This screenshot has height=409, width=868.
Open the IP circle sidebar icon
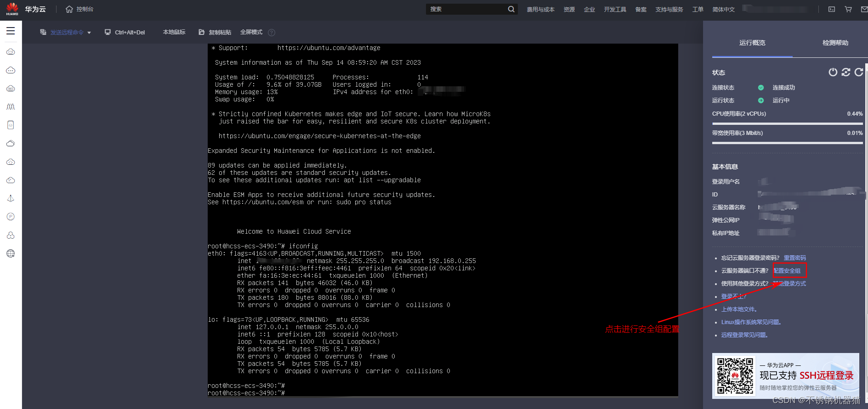coord(11,217)
